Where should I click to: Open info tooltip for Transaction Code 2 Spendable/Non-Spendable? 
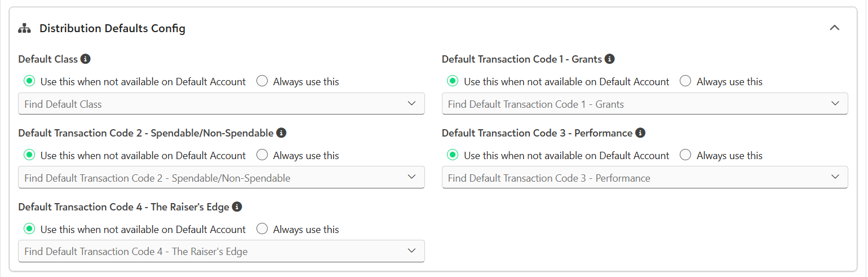281,133
